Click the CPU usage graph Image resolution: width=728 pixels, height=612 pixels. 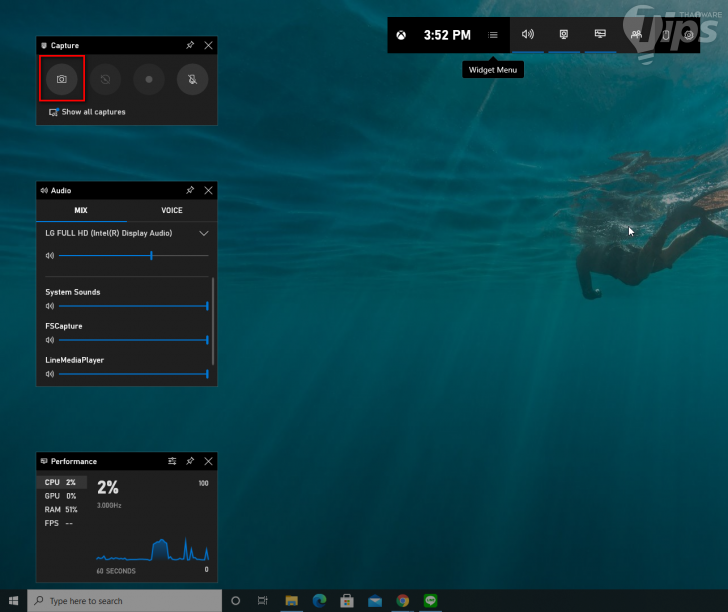point(152,549)
